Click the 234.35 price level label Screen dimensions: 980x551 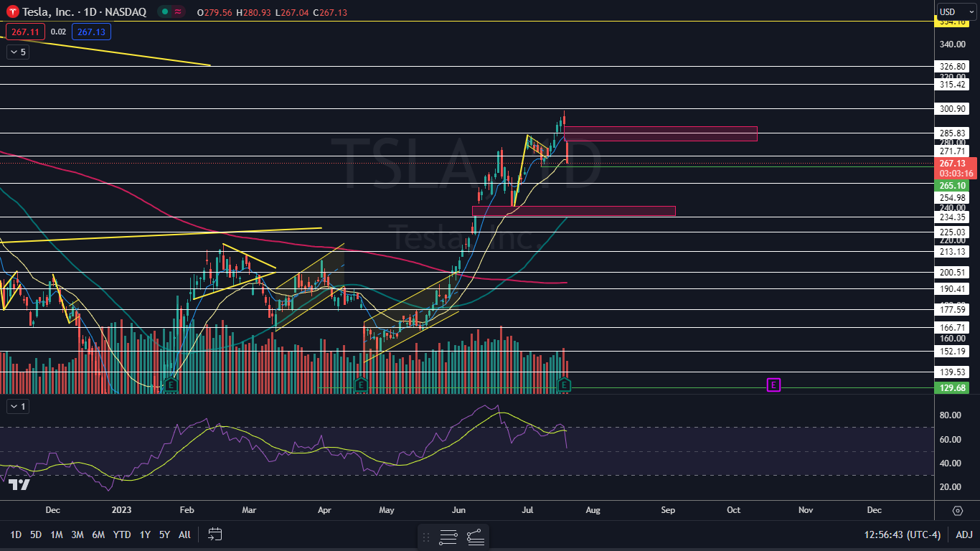point(953,217)
